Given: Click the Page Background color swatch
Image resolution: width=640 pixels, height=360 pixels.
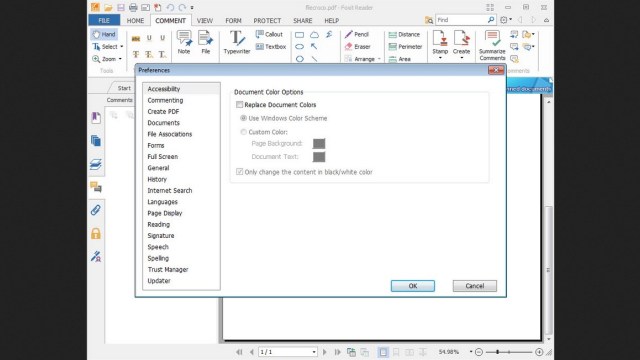Looking at the screenshot, I should point(319,144).
